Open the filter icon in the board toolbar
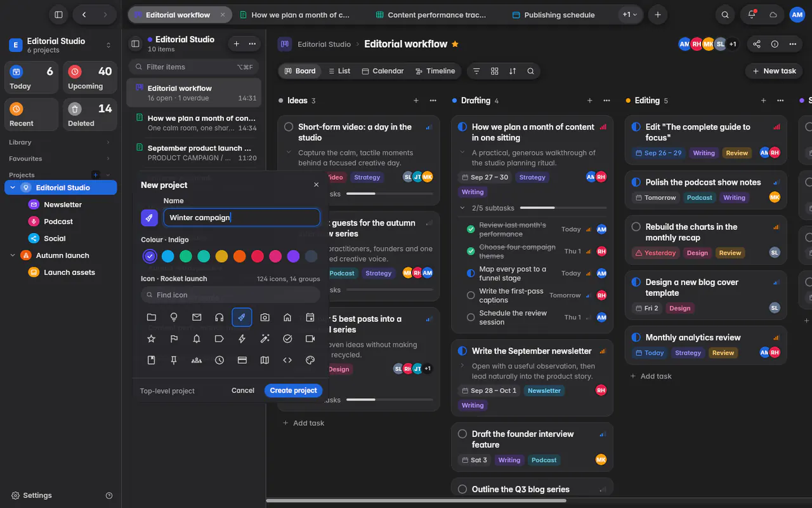Viewport: 812px width, 508px height. 476,71
